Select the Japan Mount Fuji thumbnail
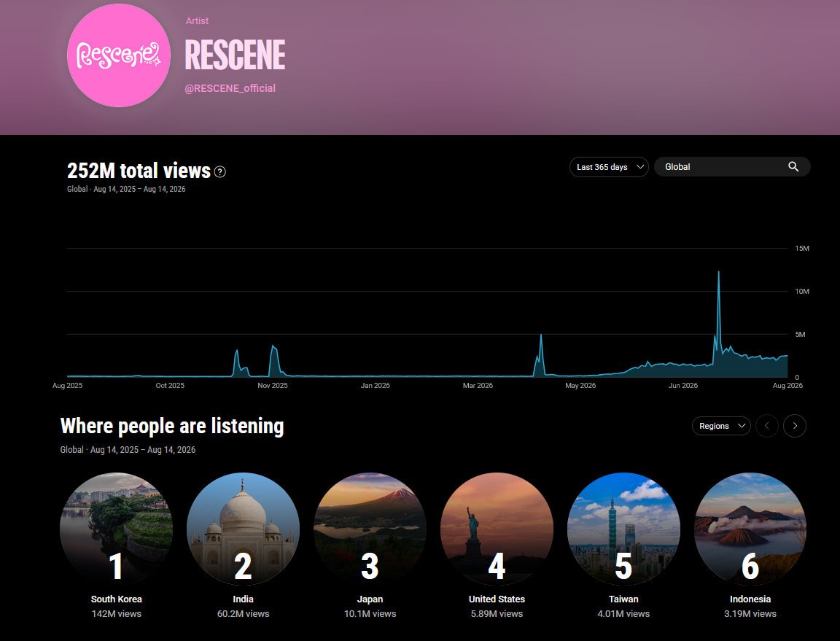The image size is (840, 641). point(370,529)
